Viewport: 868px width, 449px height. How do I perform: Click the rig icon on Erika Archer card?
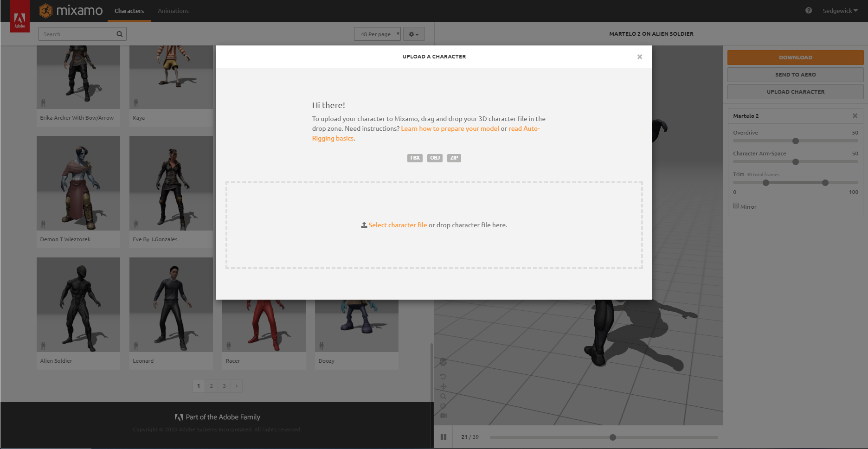[43, 103]
